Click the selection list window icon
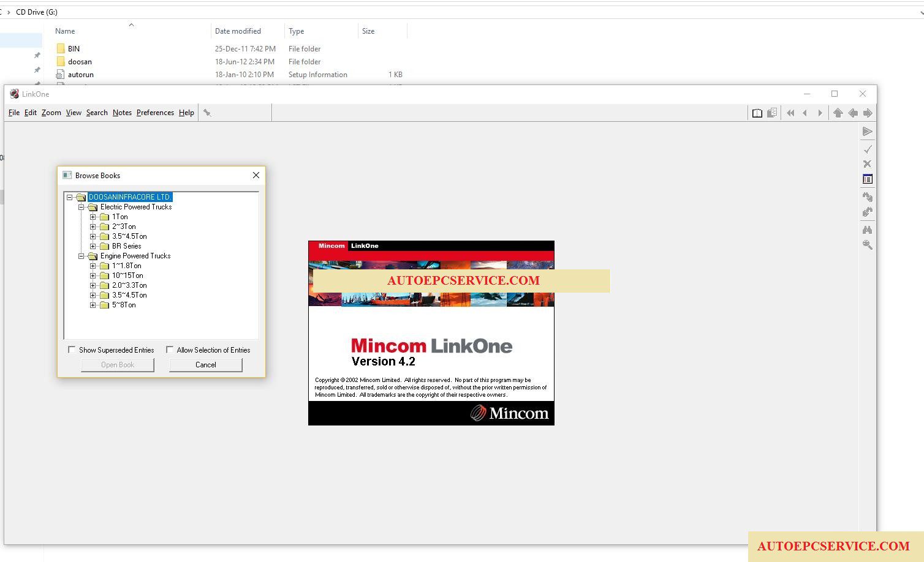The width and height of the screenshot is (924, 562). click(867, 179)
